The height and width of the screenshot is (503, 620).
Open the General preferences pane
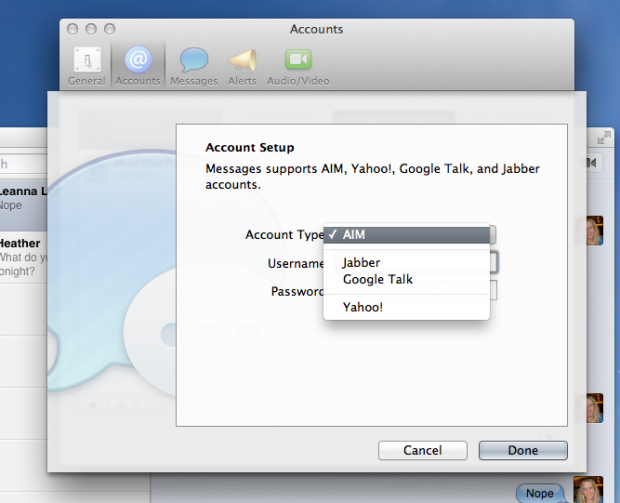87,65
